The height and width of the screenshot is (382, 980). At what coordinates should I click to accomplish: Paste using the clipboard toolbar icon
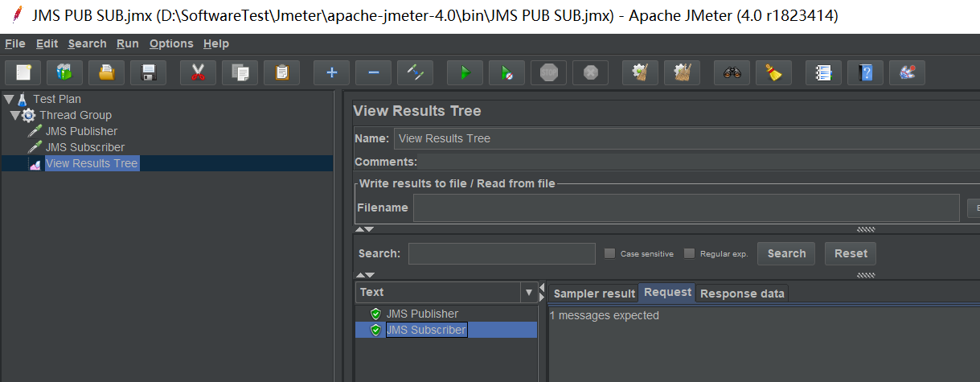281,72
